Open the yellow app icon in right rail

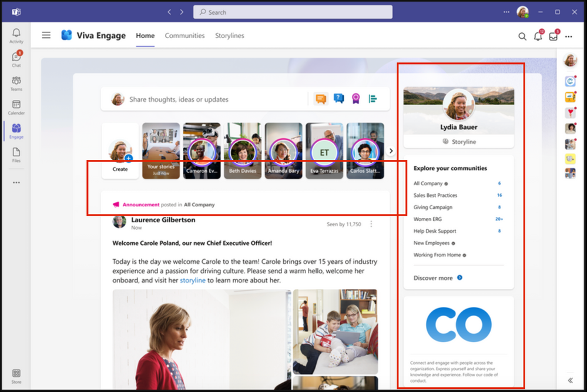click(570, 159)
